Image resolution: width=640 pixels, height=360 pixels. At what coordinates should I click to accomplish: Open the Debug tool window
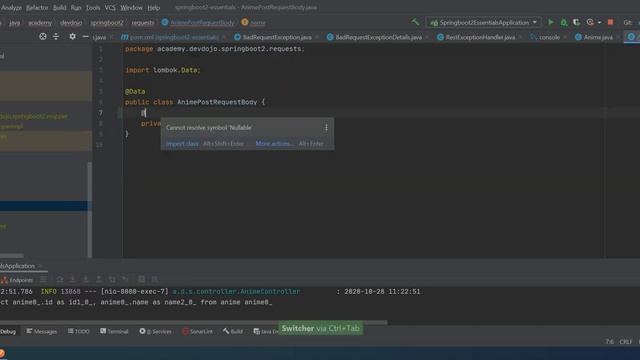pyautogui.click(x=8, y=331)
